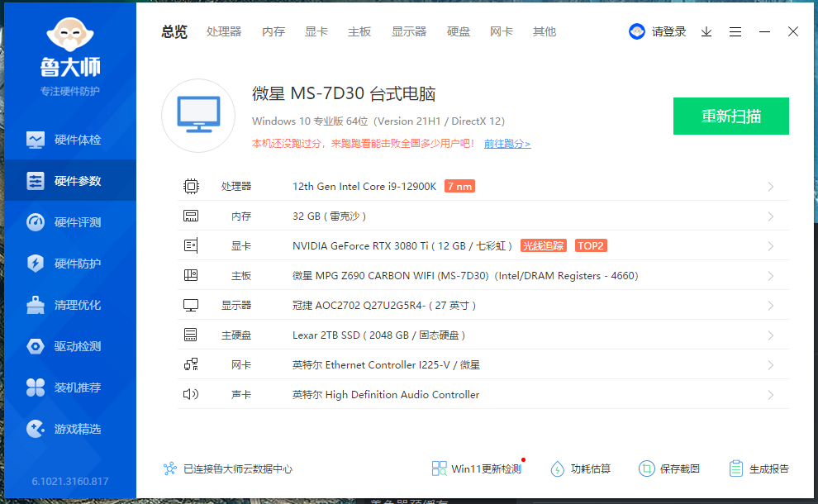This screenshot has height=504, width=818.
Task: Open the hamburger menu in title bar
Action: tap(735, 31)
